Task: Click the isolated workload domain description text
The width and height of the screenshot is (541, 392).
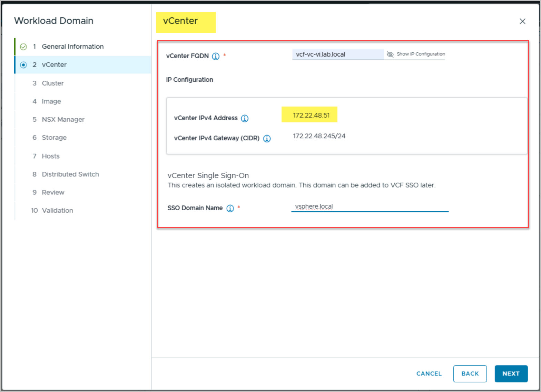Action: click(302, 185)
